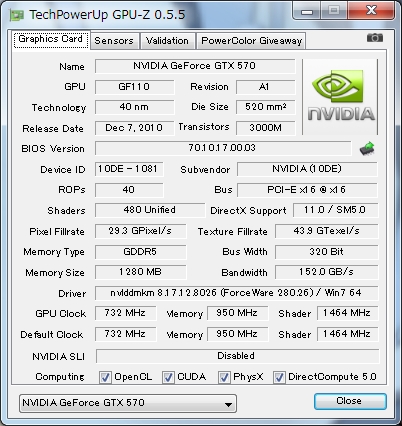The height and width of the screenshot is (426, 402).
Task: Click the Memory Size field 1280 MB
Action: [x=140, y=272]
